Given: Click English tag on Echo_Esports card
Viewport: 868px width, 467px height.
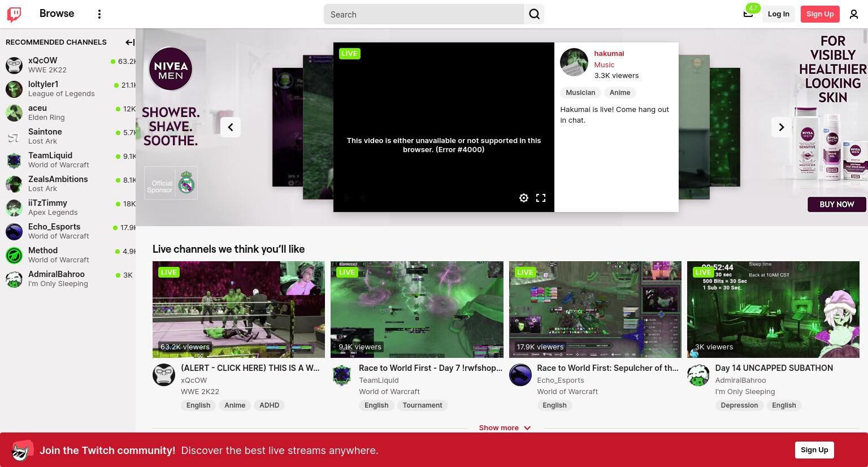Looking at the screenshot, I should (x=554, y=405).
